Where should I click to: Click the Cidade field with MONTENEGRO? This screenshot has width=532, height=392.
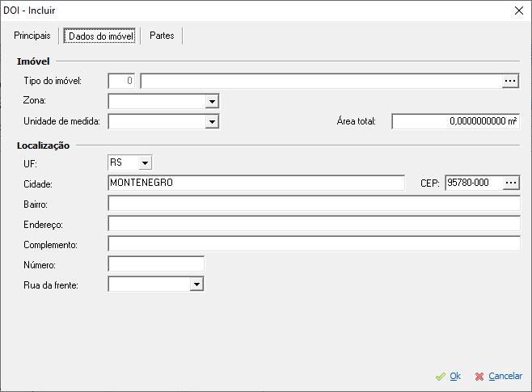255,183
